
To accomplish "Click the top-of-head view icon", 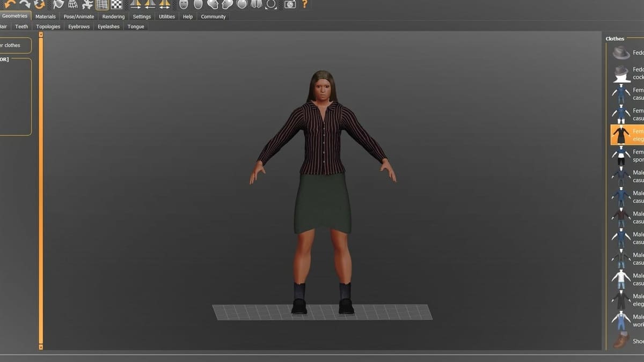I will click(198, 4).
